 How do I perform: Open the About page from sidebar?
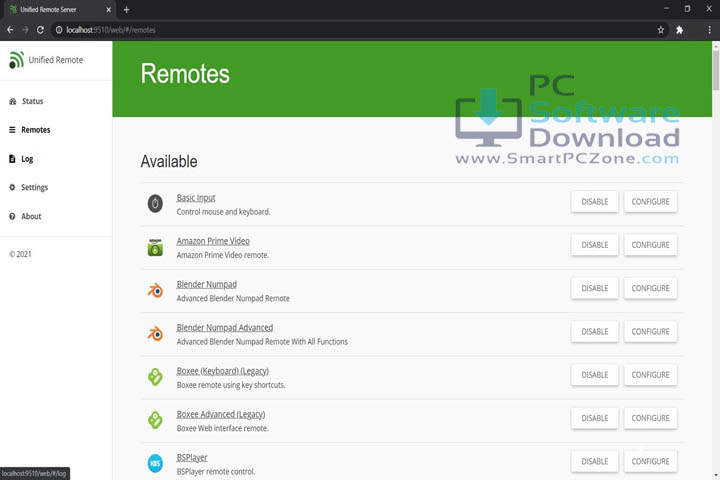click(31, 216)
